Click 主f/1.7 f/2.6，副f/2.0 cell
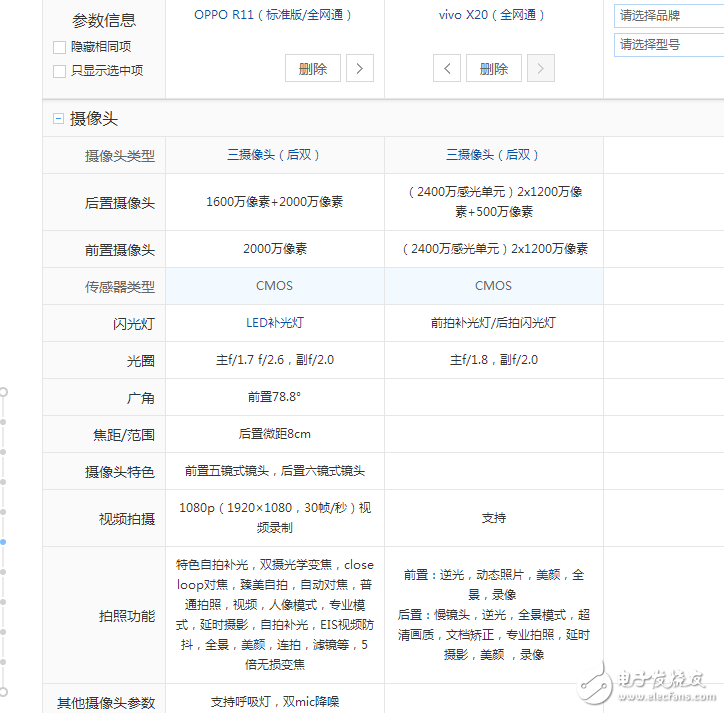The width and height of the screenshot is (724, 713). click(275, 360)
